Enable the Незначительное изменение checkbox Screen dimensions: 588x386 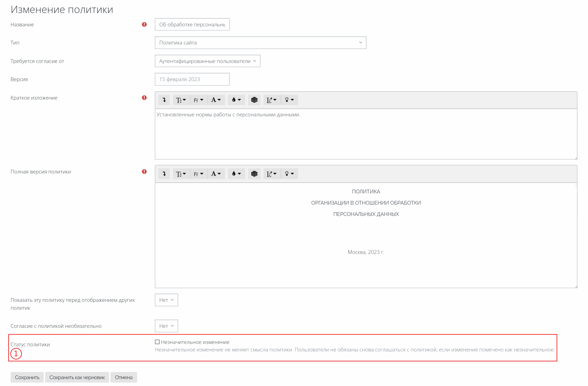coord(157,342)
